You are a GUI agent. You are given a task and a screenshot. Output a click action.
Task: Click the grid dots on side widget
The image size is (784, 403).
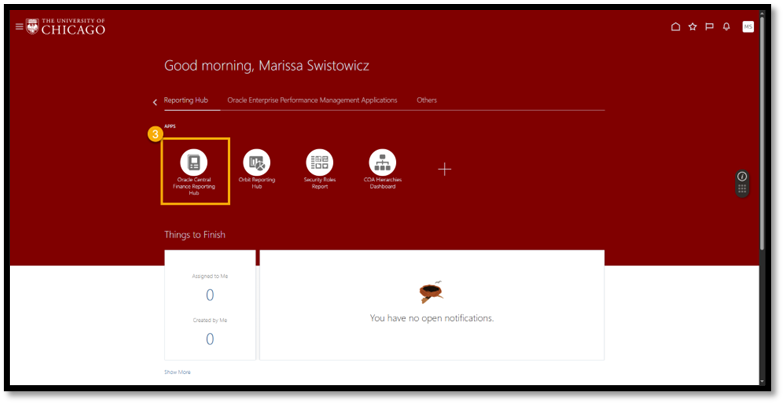[742, 189]
